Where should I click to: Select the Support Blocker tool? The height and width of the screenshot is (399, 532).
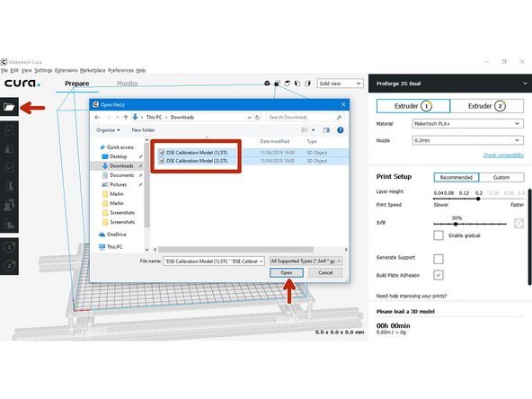9,223
